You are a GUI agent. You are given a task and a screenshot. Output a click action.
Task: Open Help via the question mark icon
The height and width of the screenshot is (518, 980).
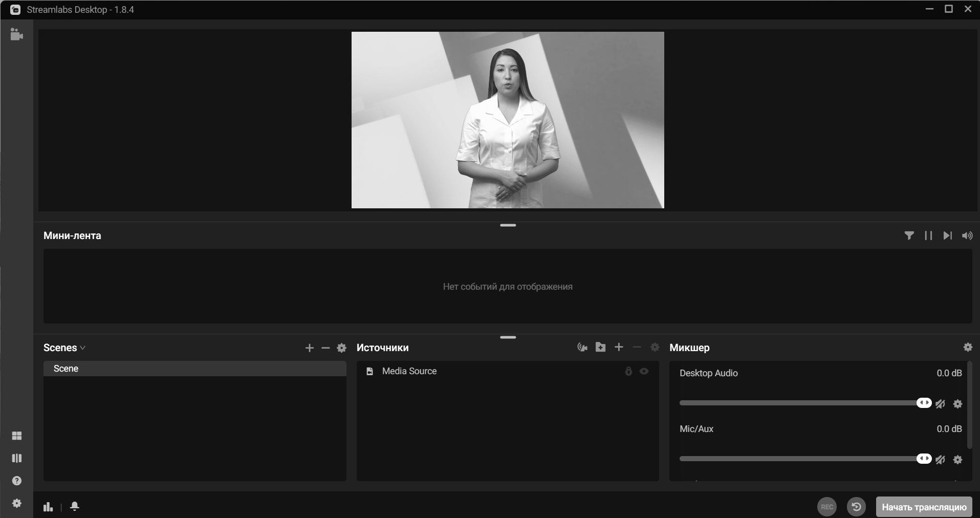16,481
